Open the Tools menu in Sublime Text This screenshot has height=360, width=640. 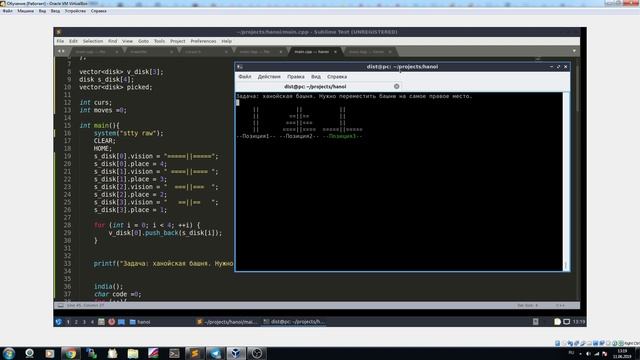(159, 41)
